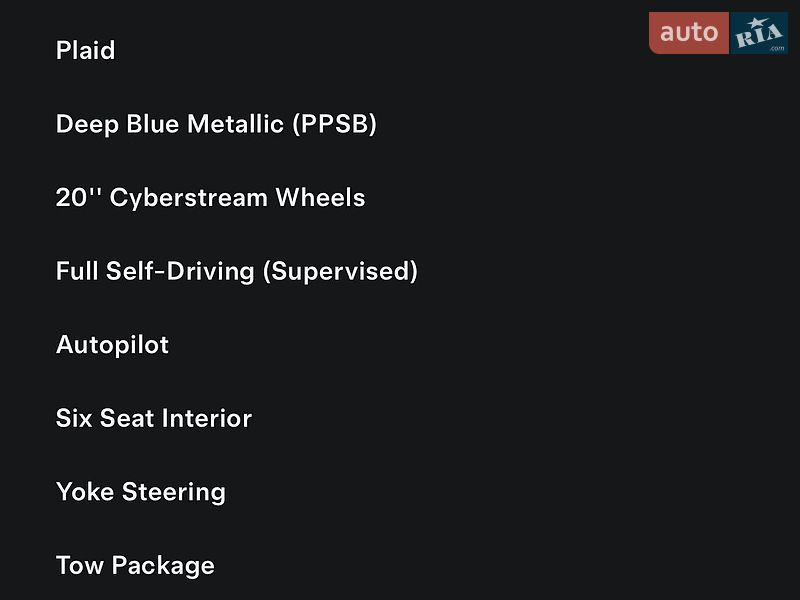Click the word 'Steering'
The width and height of the screenshot is (800, 600).
pos(174,492)
